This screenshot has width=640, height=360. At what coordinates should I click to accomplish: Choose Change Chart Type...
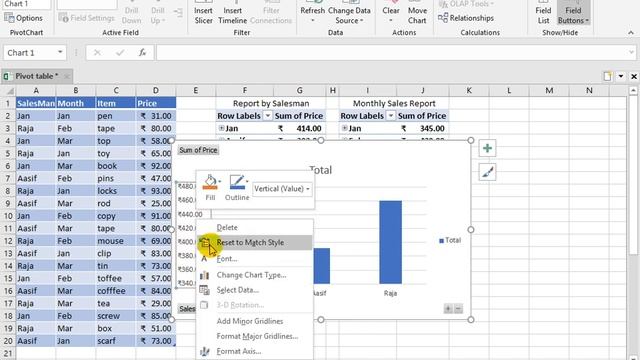pyautogui.click(x=251, y=275)
